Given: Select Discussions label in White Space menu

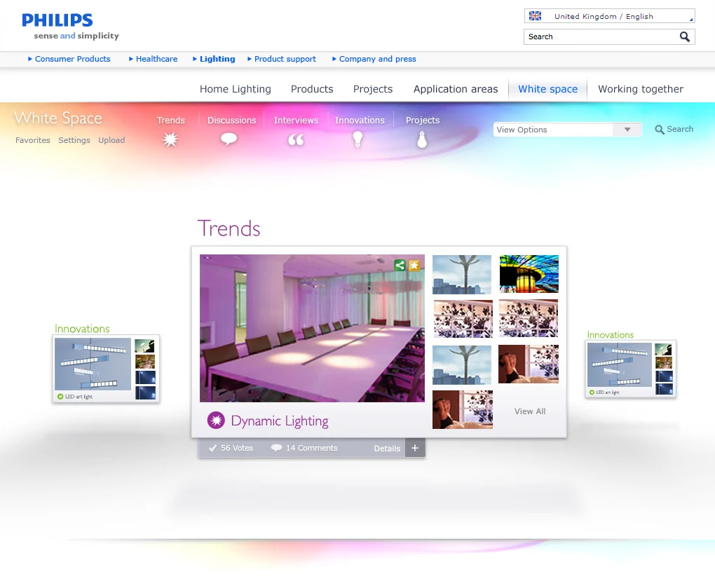Looking at the screenshot, I should pyautogui.click(x=231, y=120).
